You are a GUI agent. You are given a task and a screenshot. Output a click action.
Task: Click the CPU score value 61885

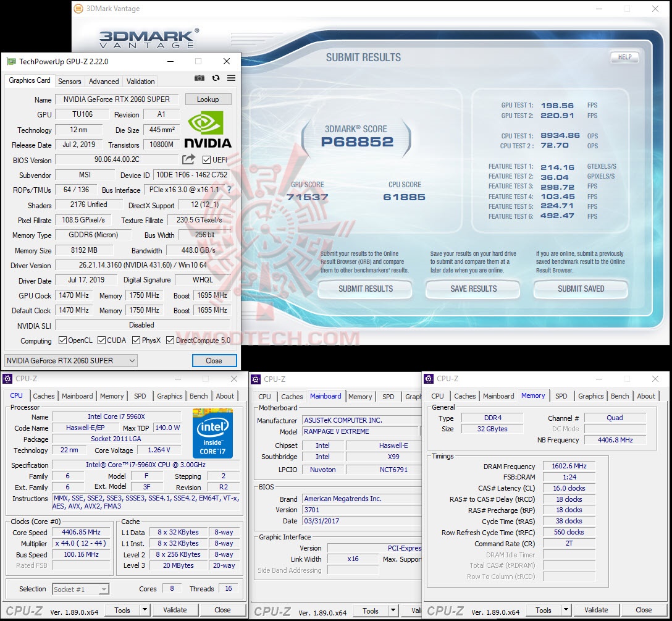click(404, 197)
